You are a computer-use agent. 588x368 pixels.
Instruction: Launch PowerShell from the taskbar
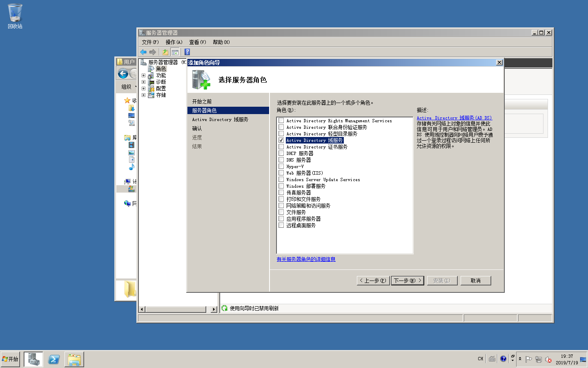click(54, 359)
